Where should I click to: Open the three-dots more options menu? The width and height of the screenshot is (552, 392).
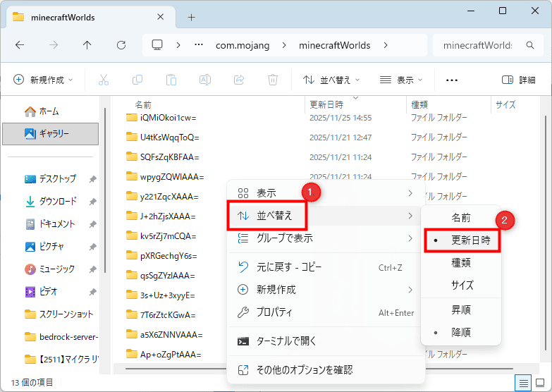[452, 80]
